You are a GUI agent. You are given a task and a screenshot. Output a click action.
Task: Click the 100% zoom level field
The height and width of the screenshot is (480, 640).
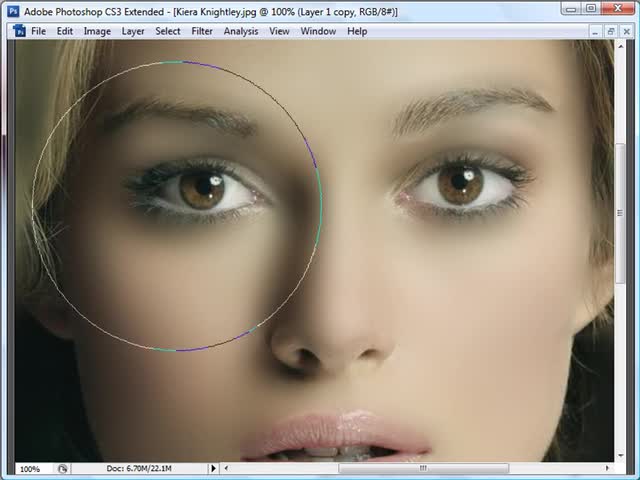point(31,468)
